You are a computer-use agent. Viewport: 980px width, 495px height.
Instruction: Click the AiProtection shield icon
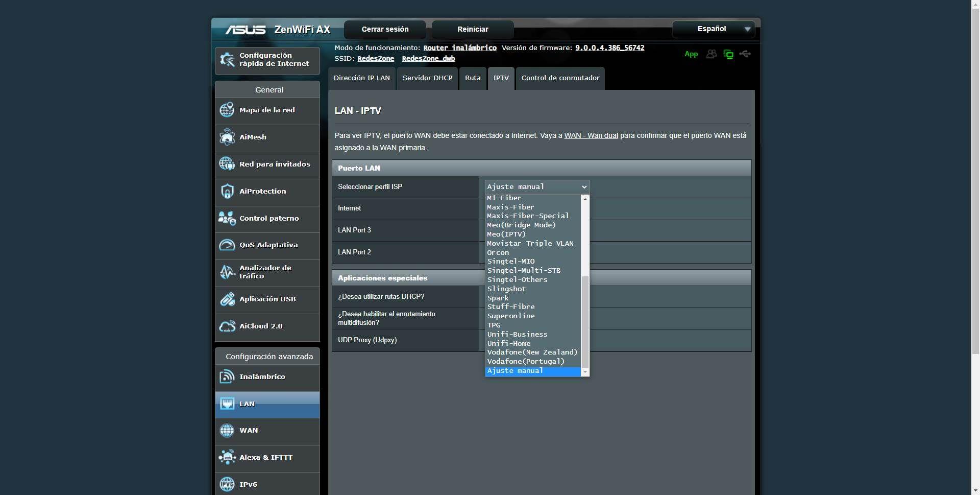click(x=227, y=191)
